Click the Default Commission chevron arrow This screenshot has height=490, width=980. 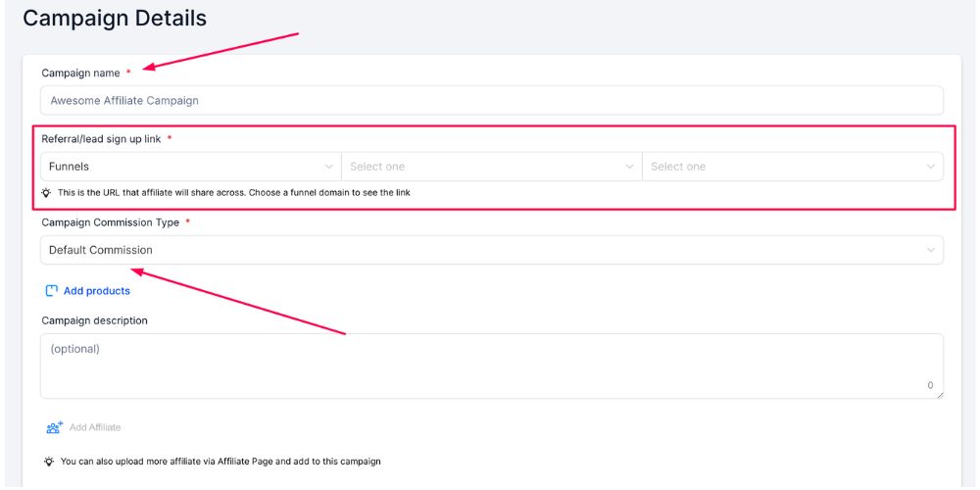point(930,250)
